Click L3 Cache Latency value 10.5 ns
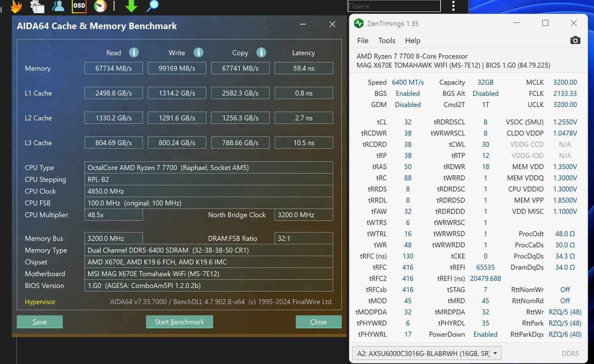Image resolution: width=594 pixels, height=364 pixels. pos(303,143)
